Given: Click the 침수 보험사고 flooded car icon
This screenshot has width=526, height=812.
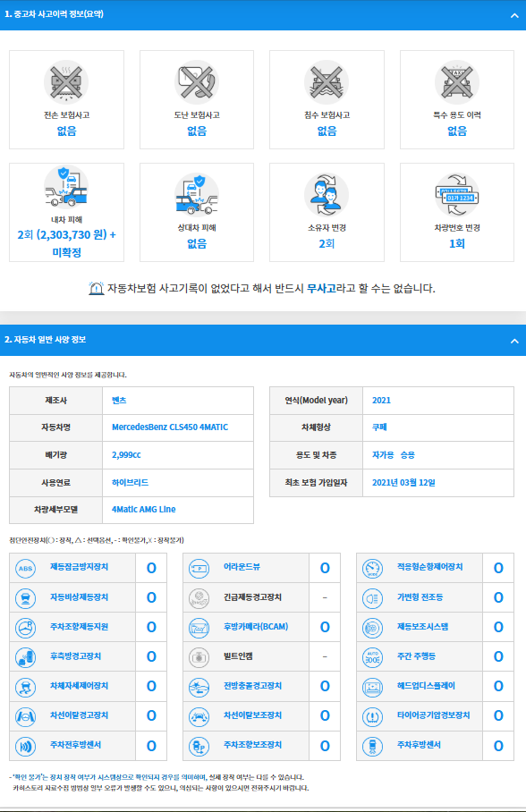Looking at the screenshot, I should [327, 82].
